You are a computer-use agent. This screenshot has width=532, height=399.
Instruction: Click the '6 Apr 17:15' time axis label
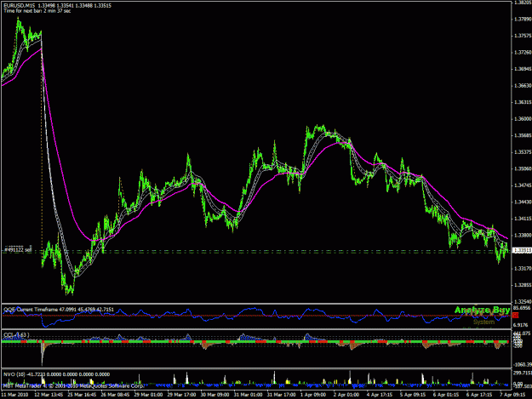[x=479, y=395]
